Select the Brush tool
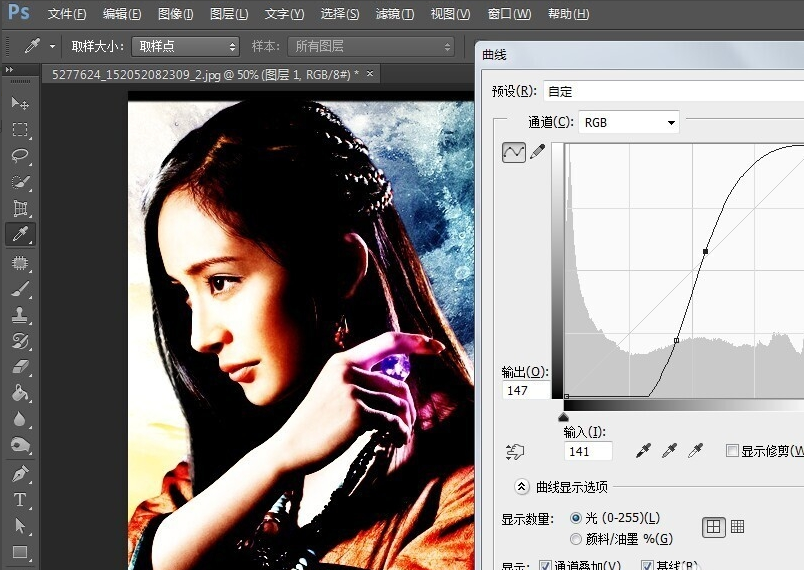 [20, 289]
